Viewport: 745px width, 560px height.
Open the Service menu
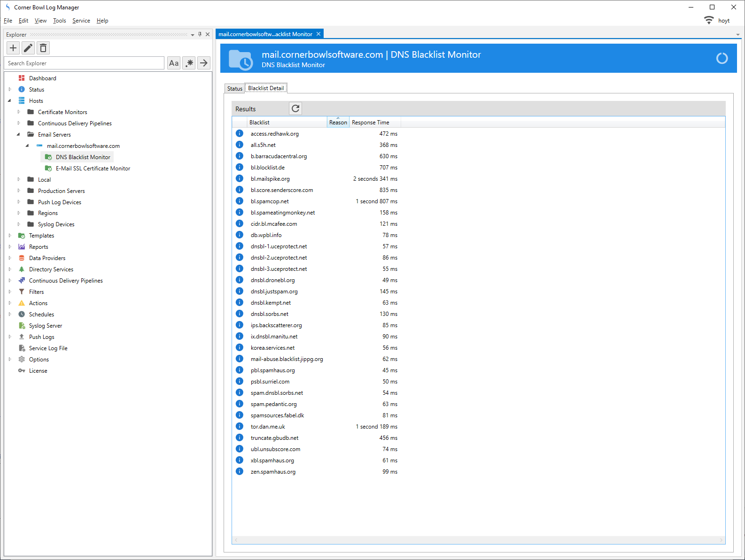(x=81, y=21)
